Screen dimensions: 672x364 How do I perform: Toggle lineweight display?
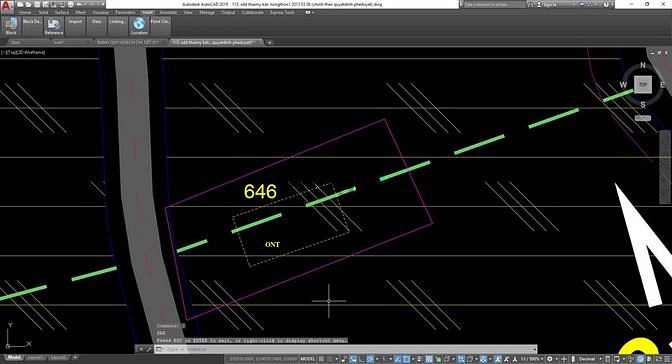420,358
